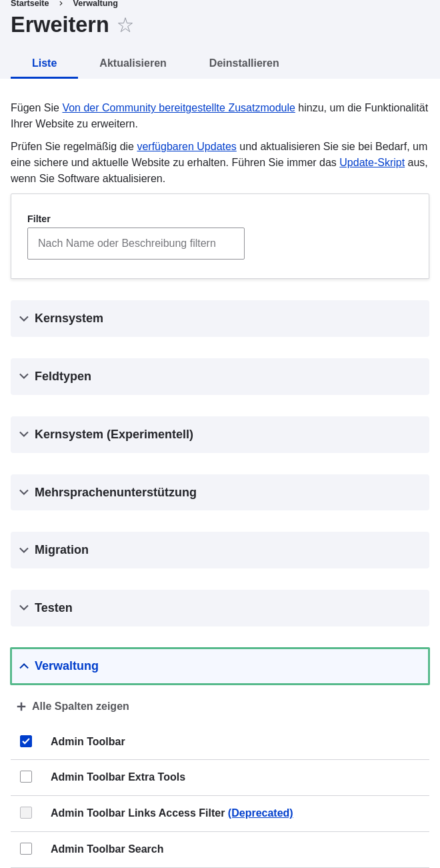Collapse the Verwaltung section
The width and height of the screenshot is (440, 868).
point(67,666)
